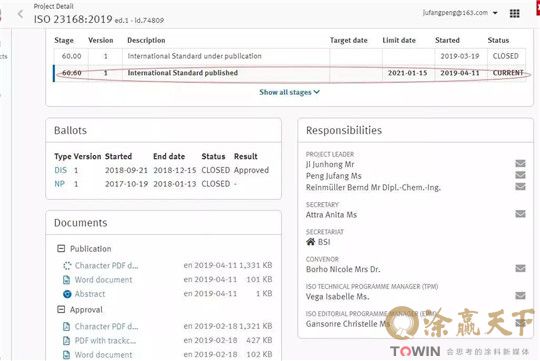This screenshot has height=361, width=540.
Task: Click the ISO 23168:2019 project title
Action: click(x=73, y=19)
